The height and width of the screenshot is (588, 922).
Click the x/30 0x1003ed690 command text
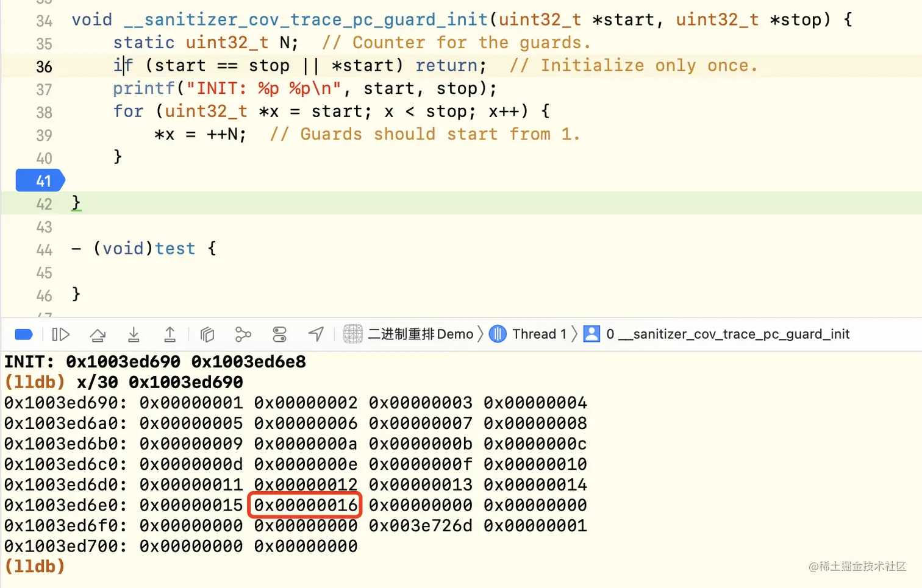[x=160, y=382]
